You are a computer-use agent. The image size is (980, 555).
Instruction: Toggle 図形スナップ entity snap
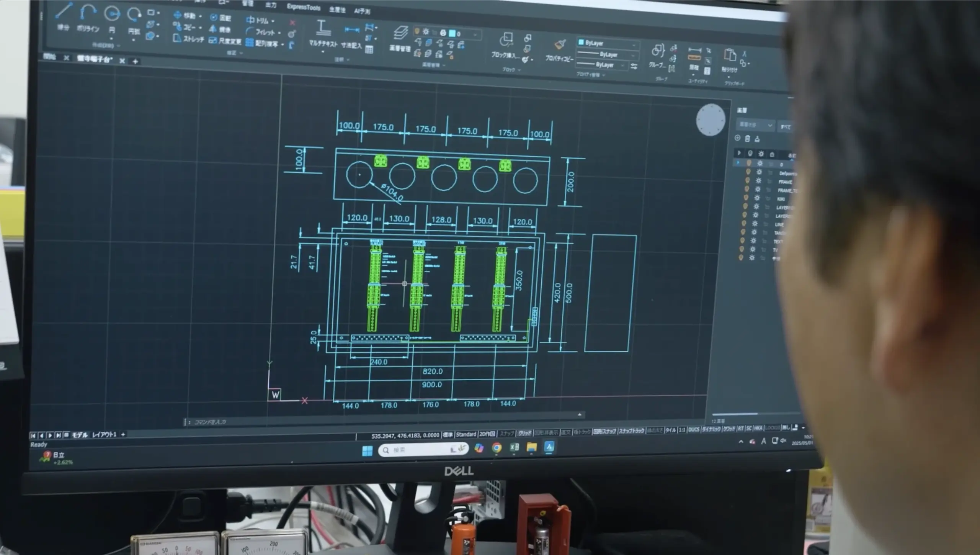click(604, 431)
